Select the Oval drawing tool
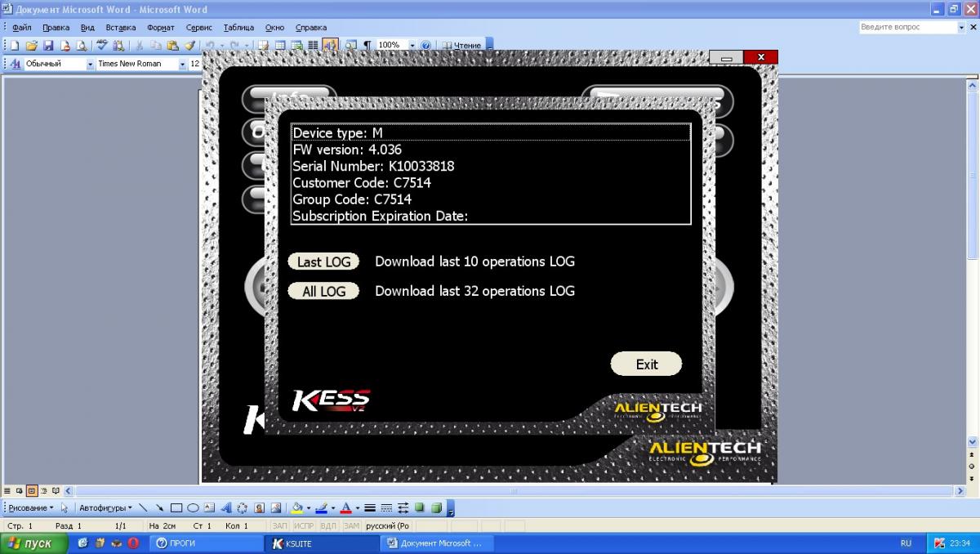Viewport: 980px width, 554px height. tap(193, 508)
